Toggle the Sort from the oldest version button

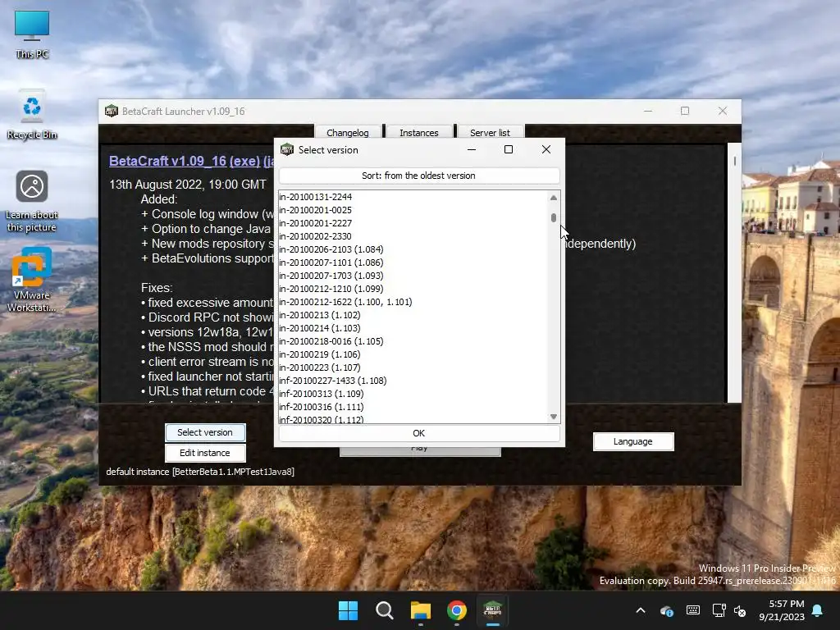tap(419, 176)
